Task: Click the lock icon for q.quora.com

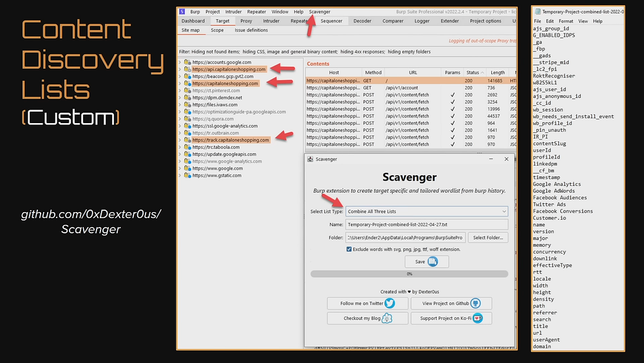Action: (x=187, y=119)
